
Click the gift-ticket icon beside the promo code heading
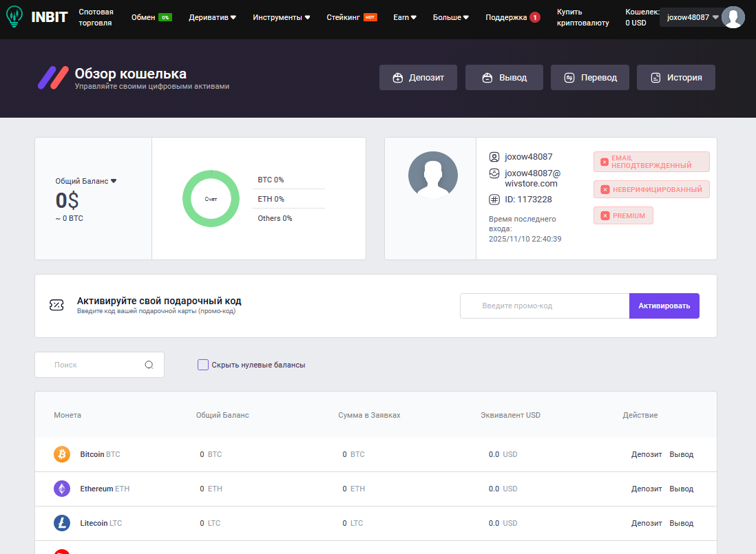click(x=57, y=305)
